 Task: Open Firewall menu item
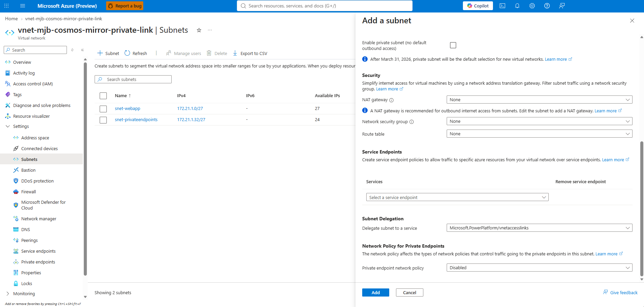pyautogui.click(x=29, y=192)
